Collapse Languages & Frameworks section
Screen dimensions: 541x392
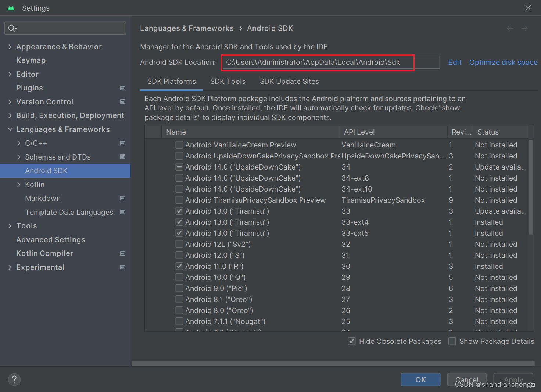click(10, 129)
